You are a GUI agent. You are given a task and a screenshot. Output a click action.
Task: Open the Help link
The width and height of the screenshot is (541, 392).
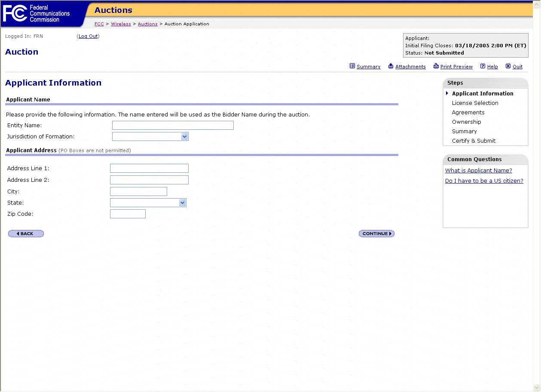492,67
